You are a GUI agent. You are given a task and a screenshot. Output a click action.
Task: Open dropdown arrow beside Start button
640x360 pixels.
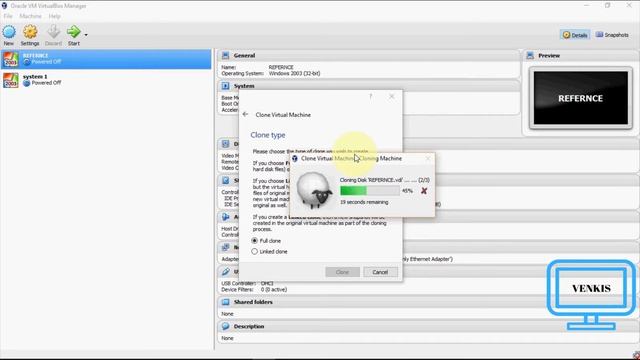[86, 35]
